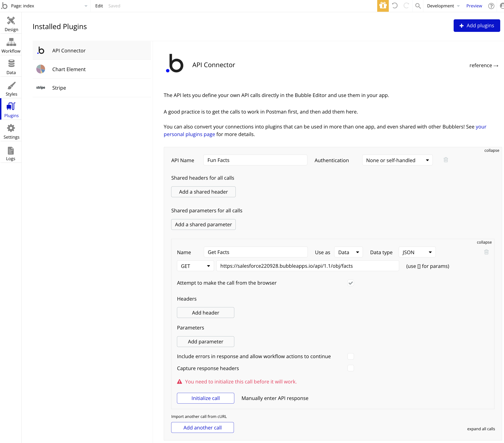Click the gift box icon
504x443 pixels.
383,6
